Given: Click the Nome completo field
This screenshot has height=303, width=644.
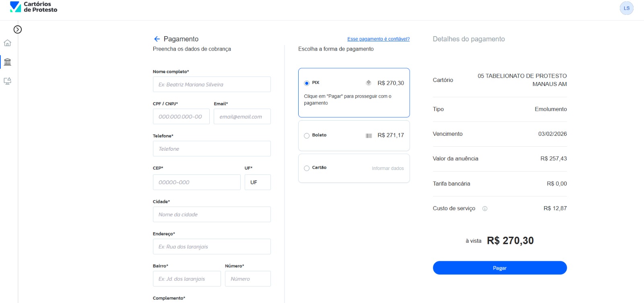Looking at the screenshot, I should point(212,84).
